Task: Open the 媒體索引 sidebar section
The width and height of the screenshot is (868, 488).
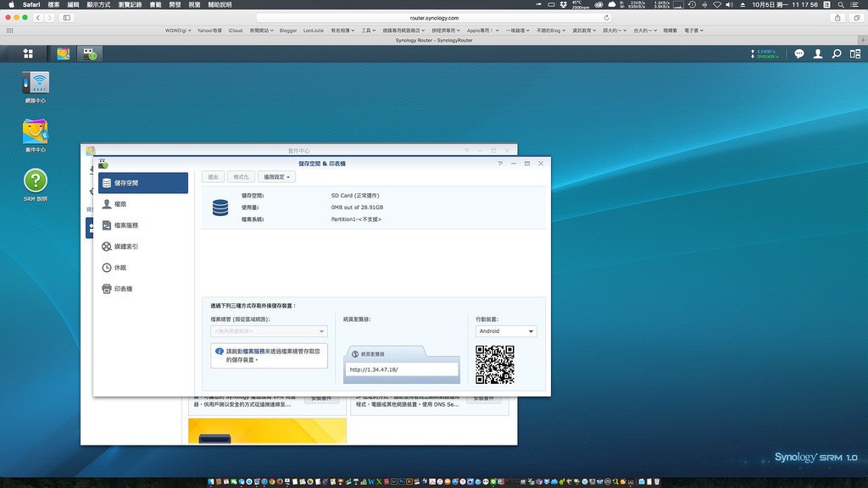Action: click(143, 247)
